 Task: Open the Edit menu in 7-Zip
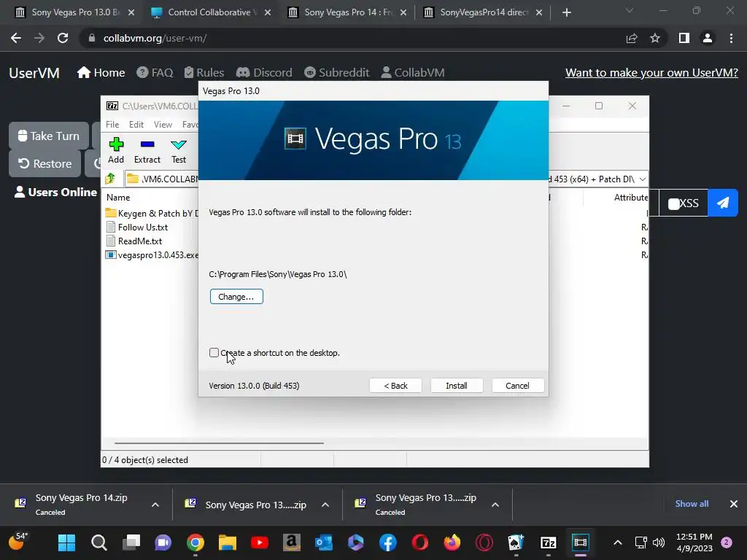pyautogui.click(x=136, y=124)
